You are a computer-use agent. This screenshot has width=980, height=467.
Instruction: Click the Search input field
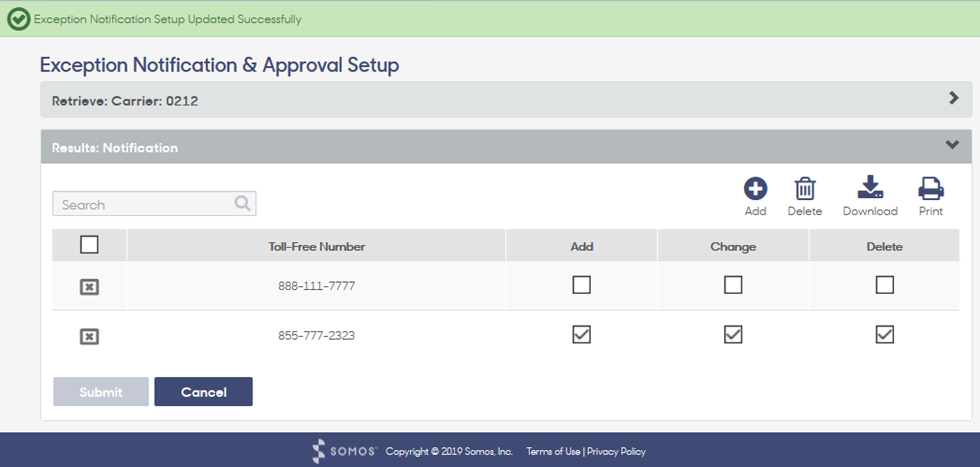(154, 203)
